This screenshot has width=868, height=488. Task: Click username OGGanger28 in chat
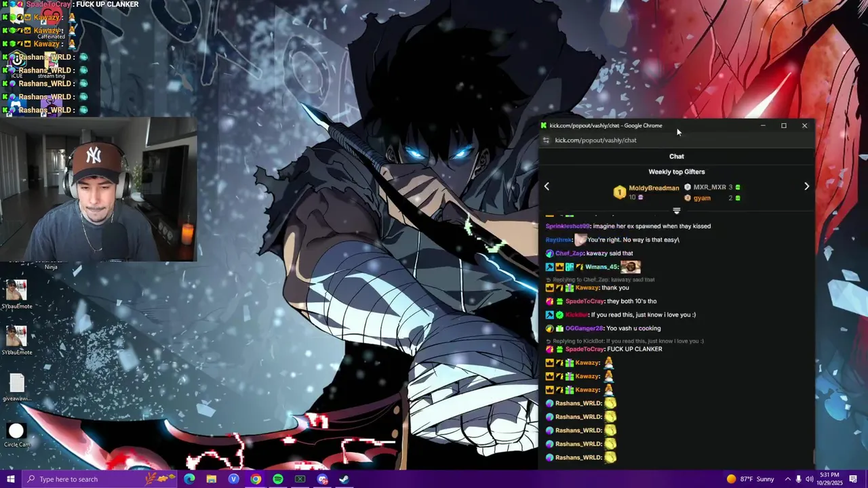pyautogui.click(x=585, y=329)
